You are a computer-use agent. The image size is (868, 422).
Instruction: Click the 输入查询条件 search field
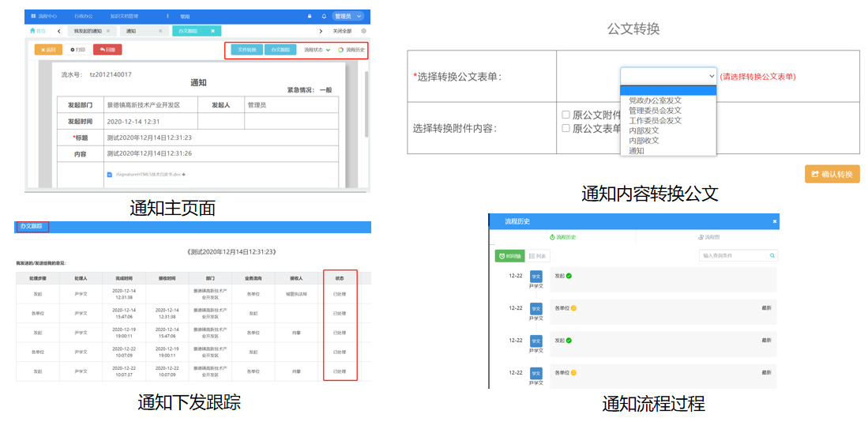pyautogui.click(x=733, y=256)
